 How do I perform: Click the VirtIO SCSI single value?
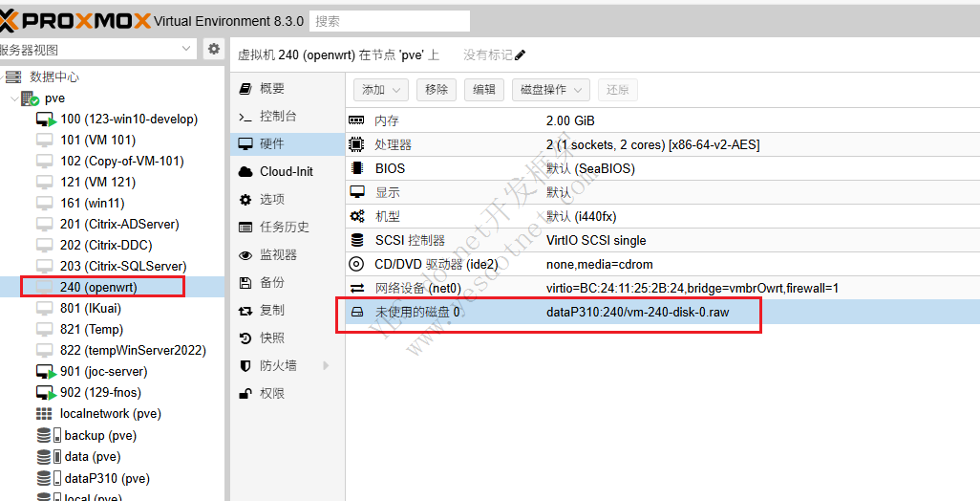(596, 240)
